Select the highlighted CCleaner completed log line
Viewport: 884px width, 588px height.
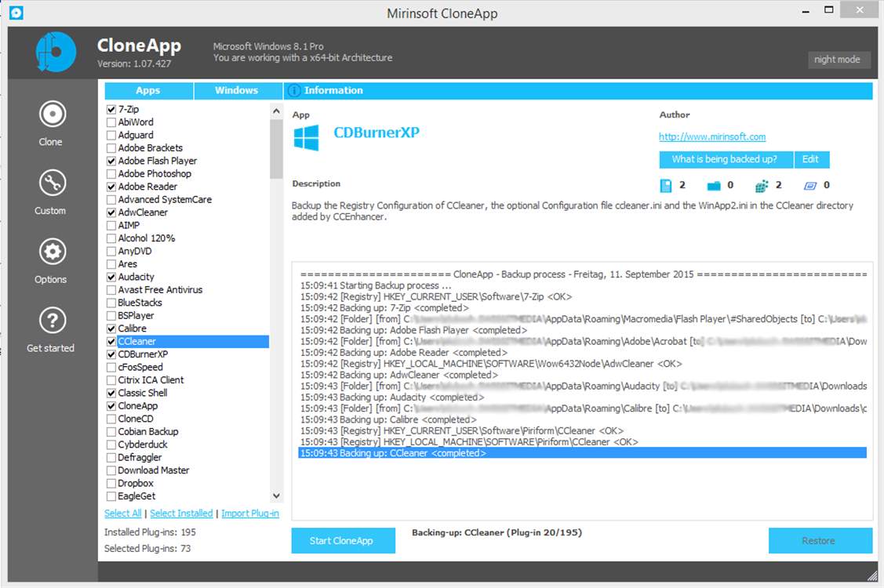coord(582,453)
